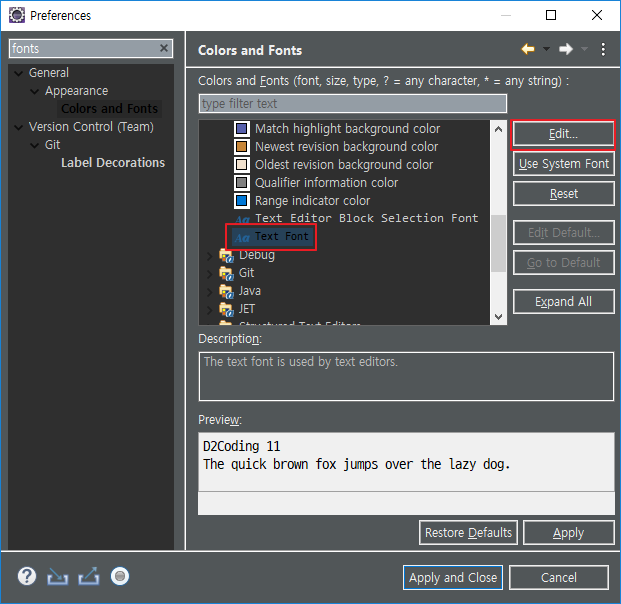621x604 pixels.
Task: Select Text Editor Block Selection Font
Action: coord(366,218)
